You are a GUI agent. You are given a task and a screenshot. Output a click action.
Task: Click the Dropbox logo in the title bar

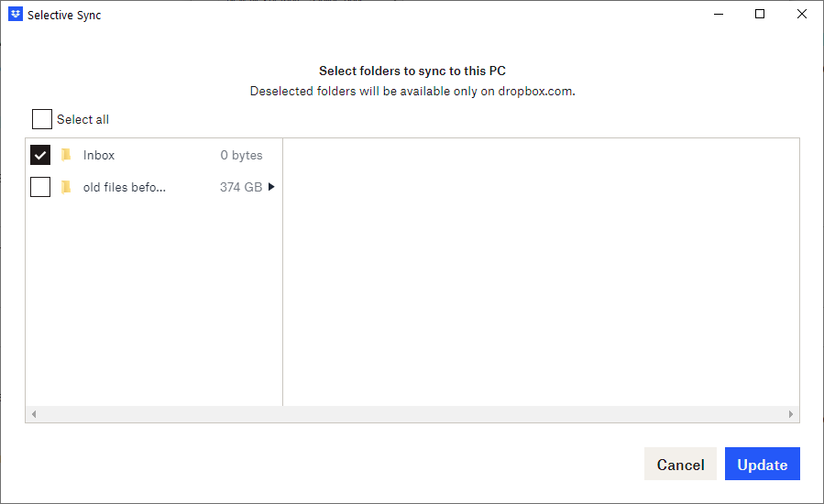(15, 15)
